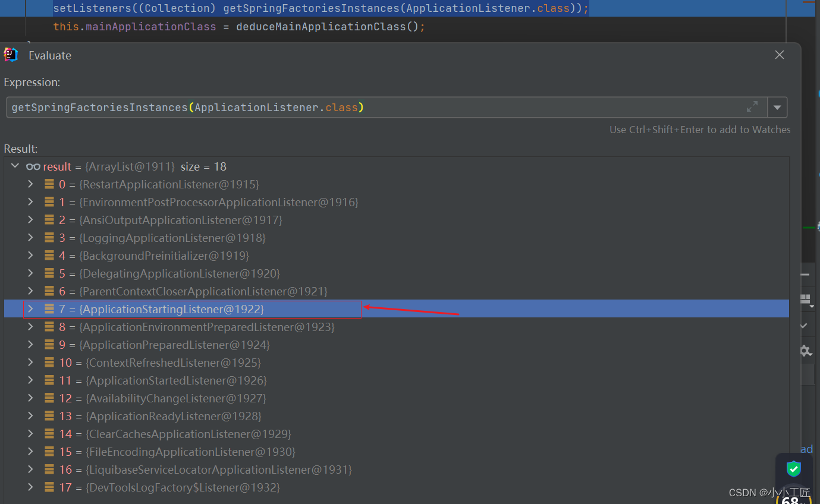This screenshot has height=504, width=820.
Task: Expand item 6 ParentContextCloserApplicationListener
Action: 30,291
